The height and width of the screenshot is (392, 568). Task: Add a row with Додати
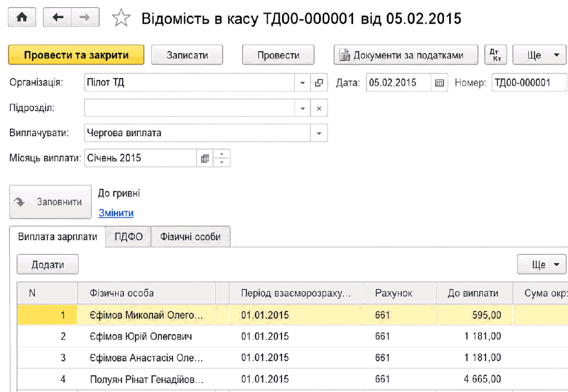(x=48, y=264)
